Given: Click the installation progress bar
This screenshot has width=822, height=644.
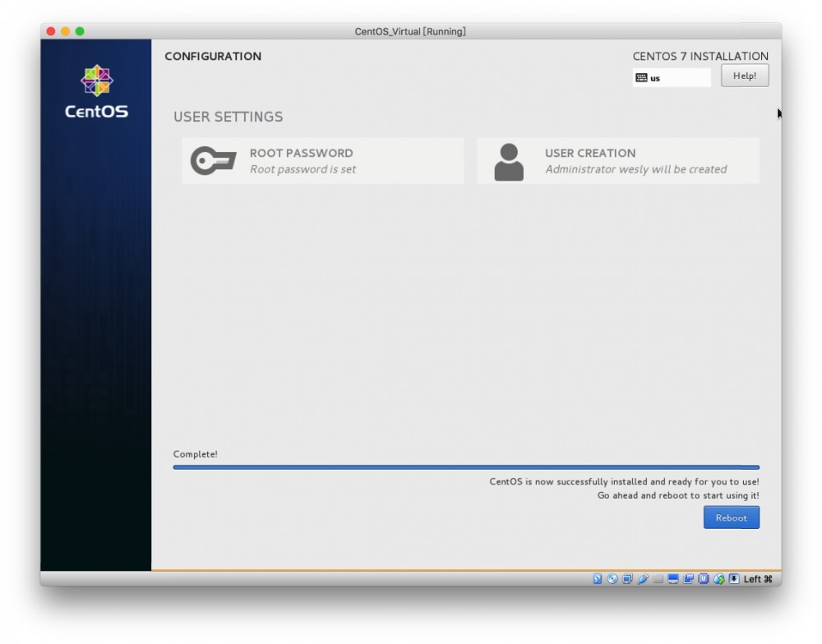Looking at the screenshot, I should pos(466,467).
